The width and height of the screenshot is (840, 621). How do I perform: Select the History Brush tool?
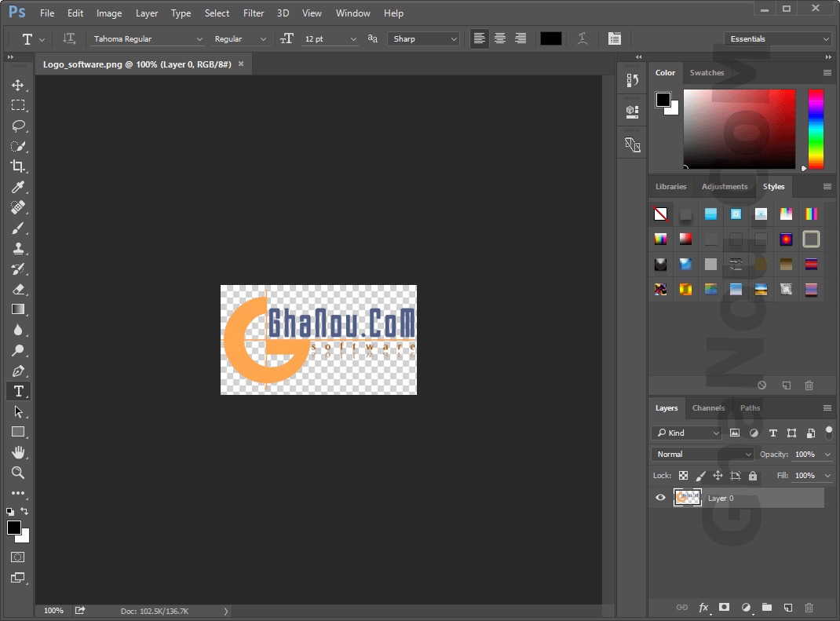(x=18, y=269)
